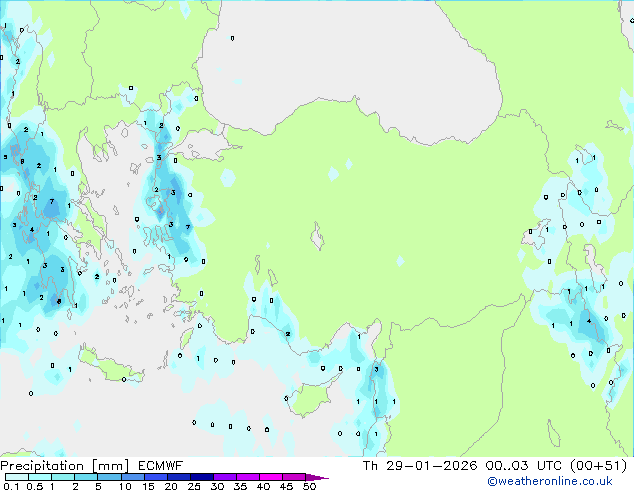Click the 15–20 mm legend color box
Screen dimensions: 634x490
tap(156, 477)
